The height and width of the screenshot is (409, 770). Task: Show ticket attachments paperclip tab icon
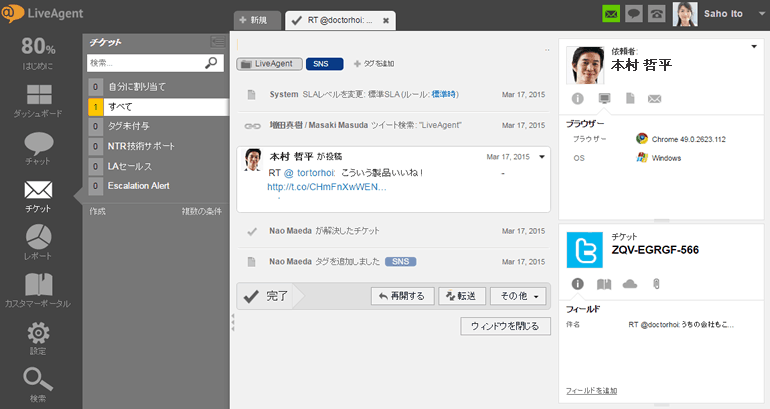pyautogui.click(x=656, y=284)
